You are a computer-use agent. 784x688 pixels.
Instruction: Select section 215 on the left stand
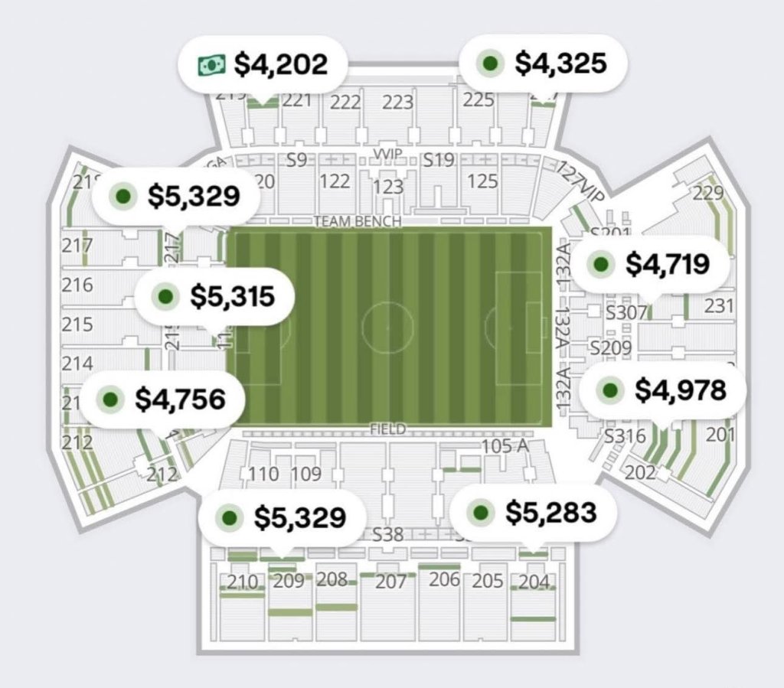[x=77, y=324]
